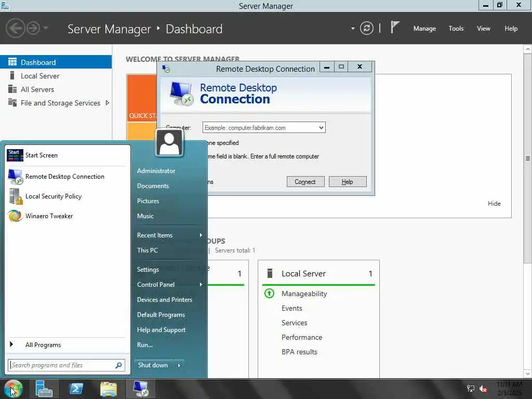Hide the welcome tile via Hide link

pyautogui.click(x=494, y=203)
